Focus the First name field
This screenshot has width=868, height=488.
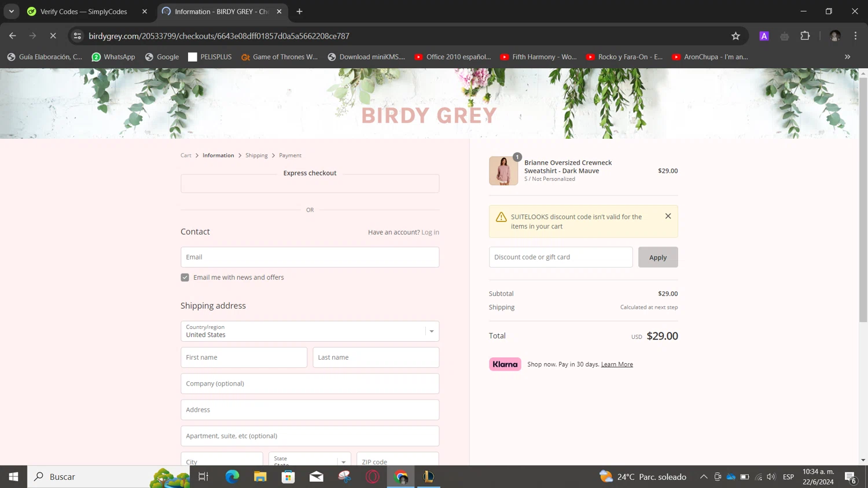(x=244, y=357)
